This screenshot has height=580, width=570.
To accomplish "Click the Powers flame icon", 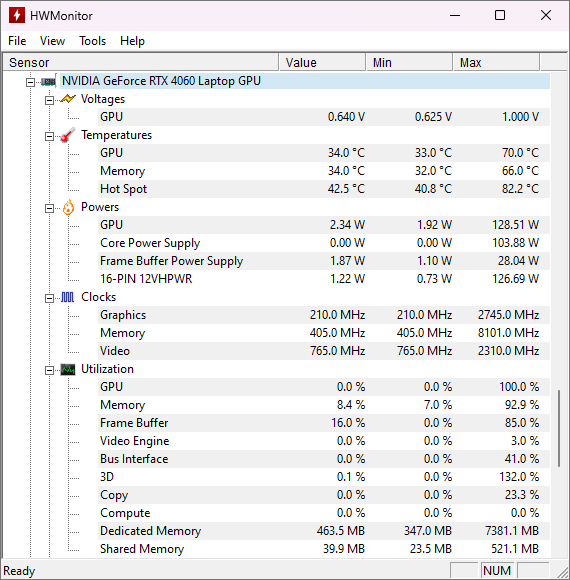I will pyautogui.click(x=68, y=207).
